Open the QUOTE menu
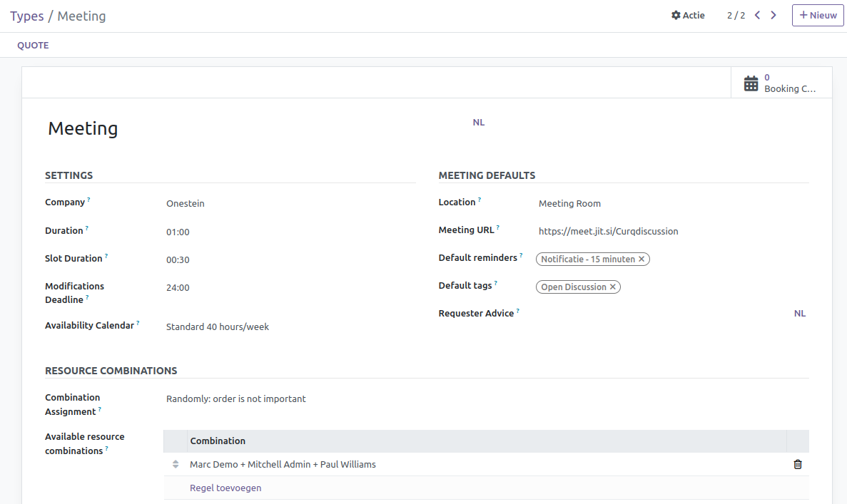This screenshot has height=504, width=847. pos(33,45)
